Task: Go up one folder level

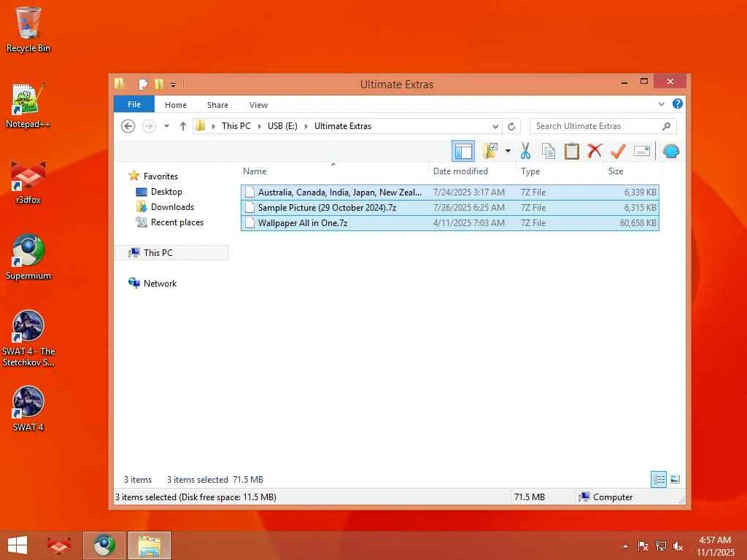Action: (x=183, y=126)
